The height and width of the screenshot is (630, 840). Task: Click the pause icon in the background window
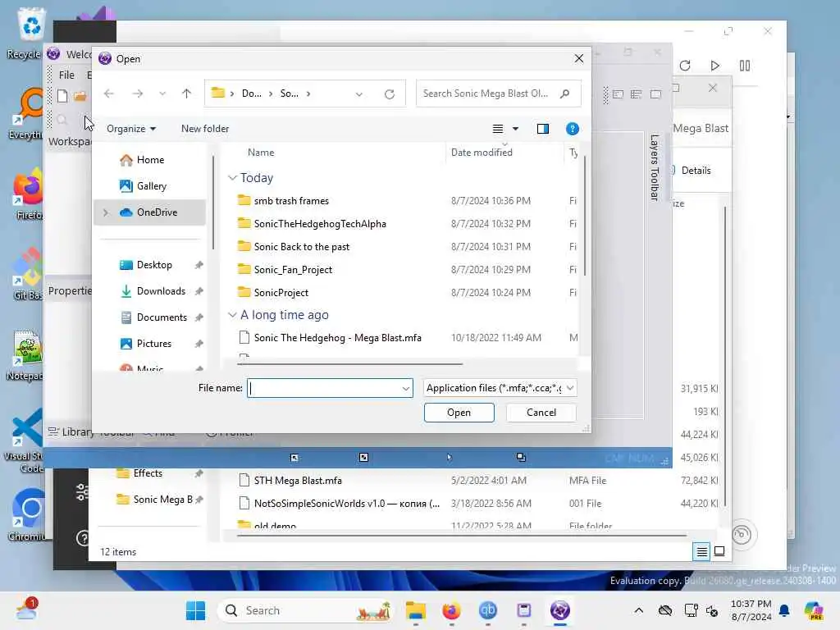point(745,66)
